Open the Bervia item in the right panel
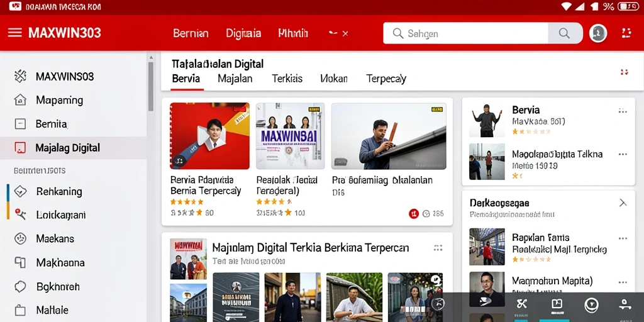644x322 pixels. (x=526, y=110)
